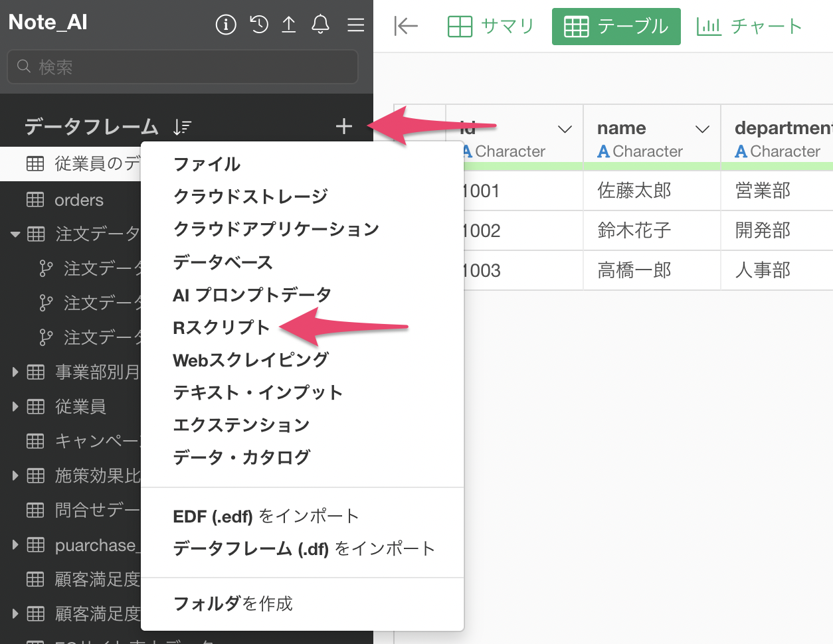
Task: Choose データ・カタログ from the menu
Action: tap(241, 457)
